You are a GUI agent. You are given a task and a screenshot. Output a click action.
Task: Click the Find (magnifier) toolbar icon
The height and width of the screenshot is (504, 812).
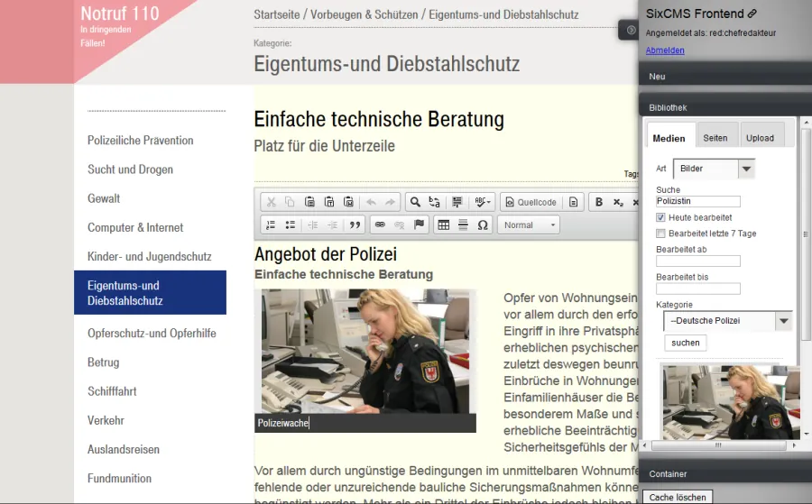[414, 202]
